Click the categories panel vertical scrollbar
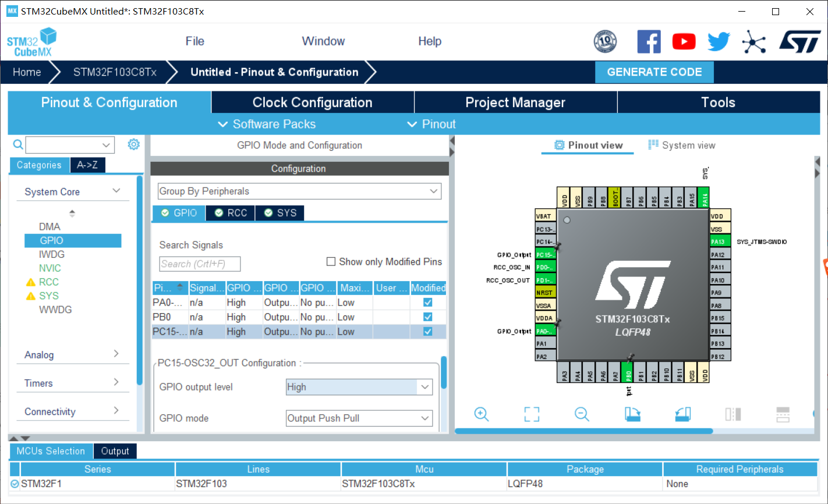 (x=140, y=281)
